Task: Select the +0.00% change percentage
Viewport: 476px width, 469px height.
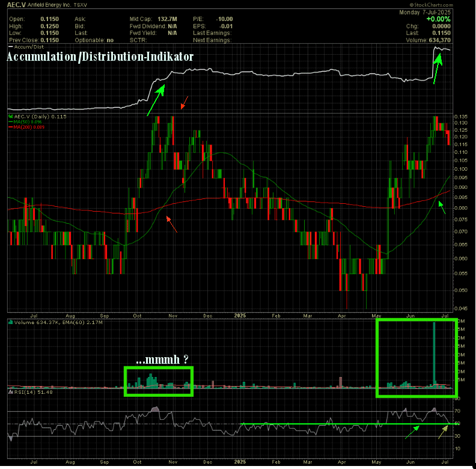Action: pyautogui.click(x=438, y=19)
